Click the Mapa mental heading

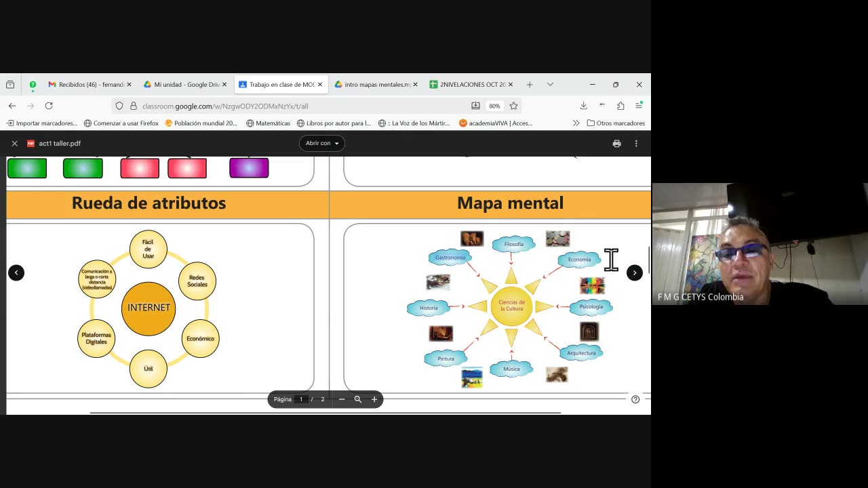510,203
